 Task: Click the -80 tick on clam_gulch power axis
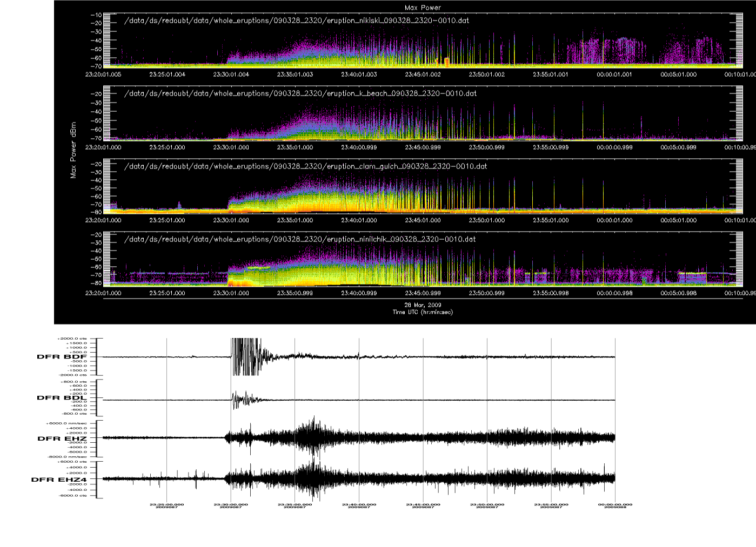(x=97, y=212)
